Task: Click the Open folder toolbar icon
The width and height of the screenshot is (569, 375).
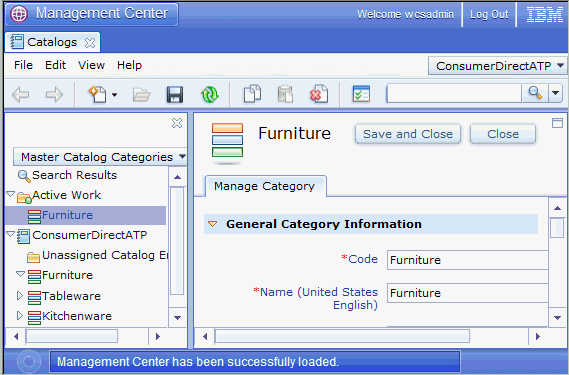Action: pyautogui.click(x=142, y=95)
